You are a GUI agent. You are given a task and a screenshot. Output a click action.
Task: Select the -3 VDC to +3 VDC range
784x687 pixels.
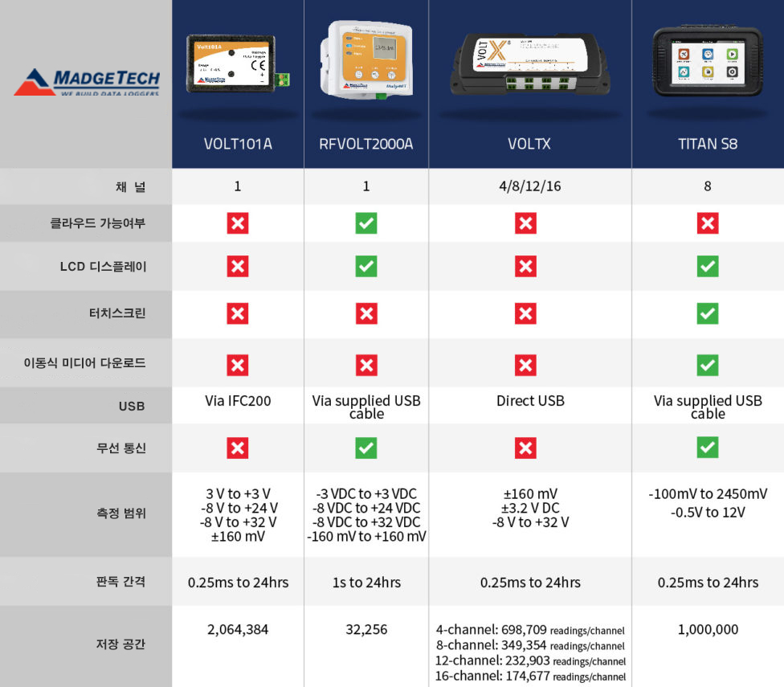[x=366, y=494]
